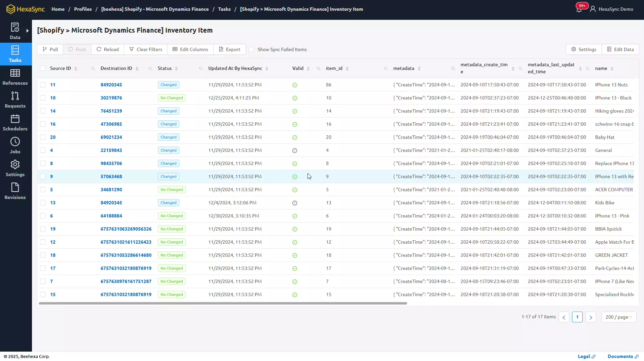Select the checkbox for Source ID 15
Image resolution: width=644 pixels, height=361 pixels.
tap(43, 294)
